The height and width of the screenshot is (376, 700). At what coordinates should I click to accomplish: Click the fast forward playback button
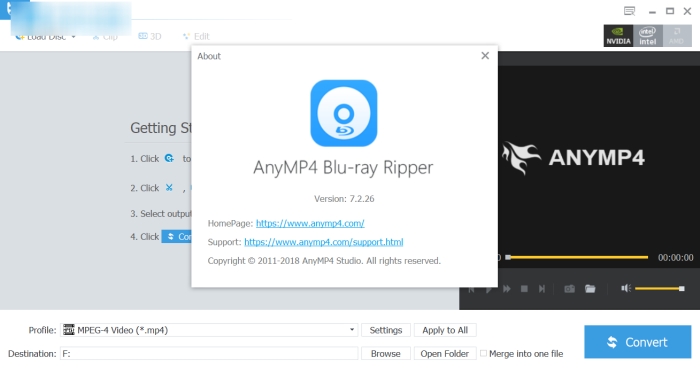click(507, 289)
